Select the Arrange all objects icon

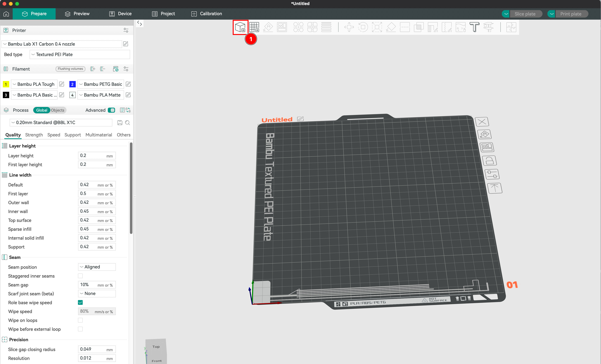(x=282, y=27)
